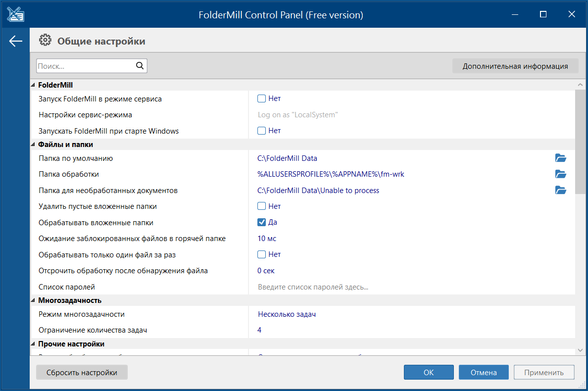Screen dimensions: 588x391
Task: Enable deleting empty nested folders
Action: [262, 206]
